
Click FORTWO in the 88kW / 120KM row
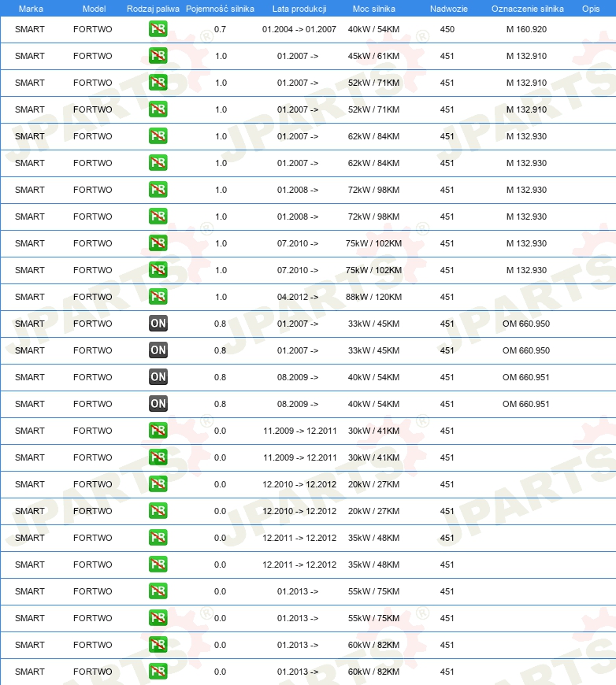click(93, 297)
